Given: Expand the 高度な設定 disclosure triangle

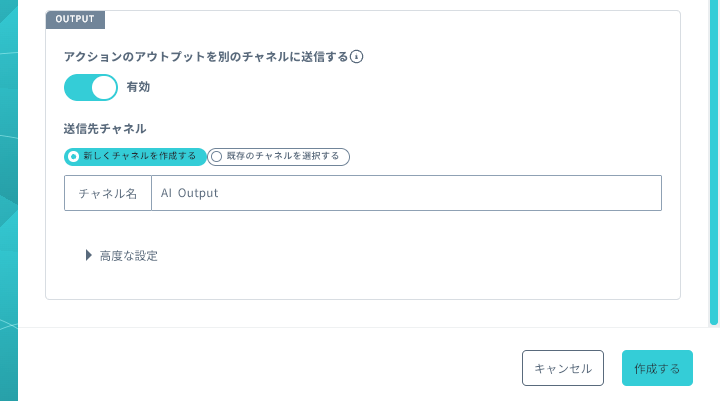Looking at the screenshot, I should [89, 255].
